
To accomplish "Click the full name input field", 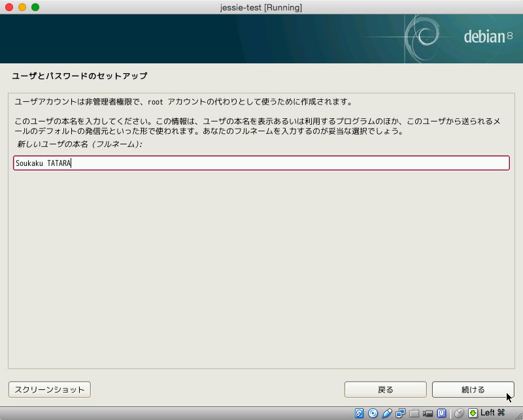I will coord(261,163).
